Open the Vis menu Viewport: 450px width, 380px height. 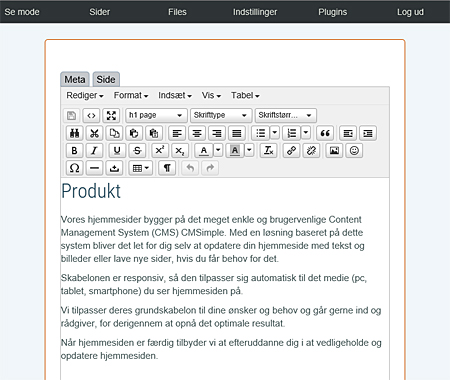211,96
